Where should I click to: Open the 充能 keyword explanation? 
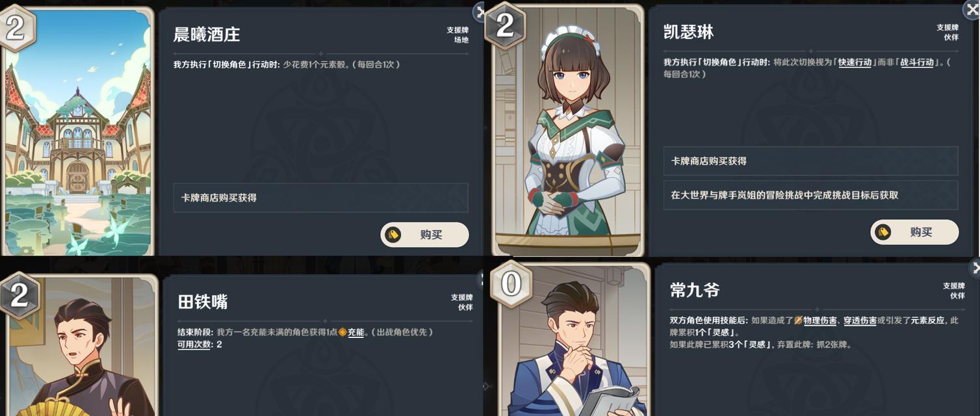coord(355,332)
